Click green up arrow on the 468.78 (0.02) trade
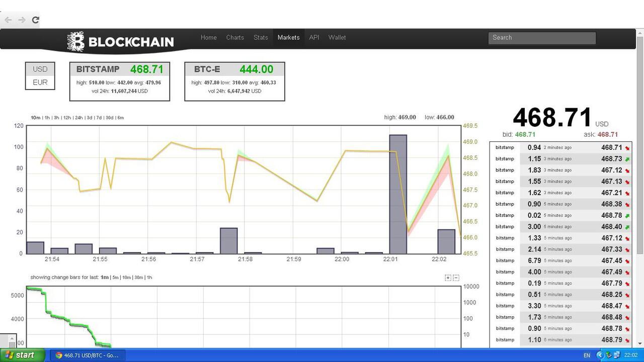 tap(627, 216)
